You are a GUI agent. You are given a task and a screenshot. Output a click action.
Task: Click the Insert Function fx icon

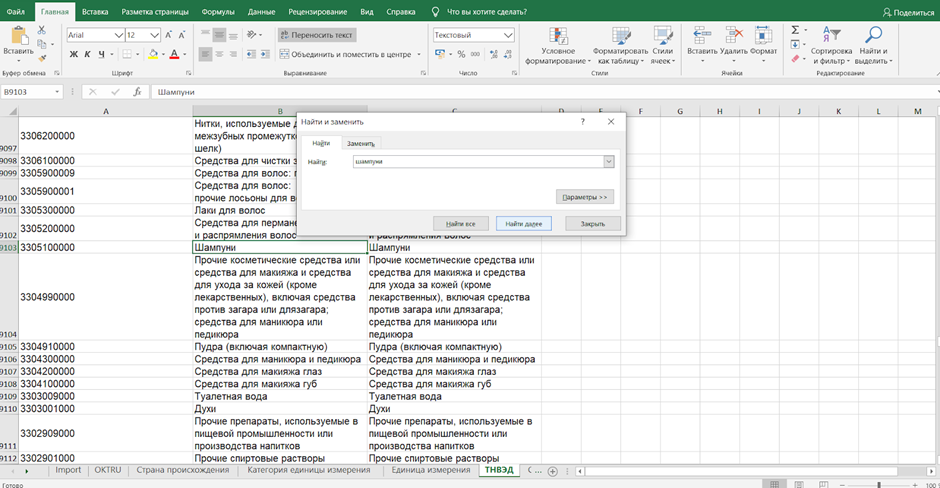139,91
